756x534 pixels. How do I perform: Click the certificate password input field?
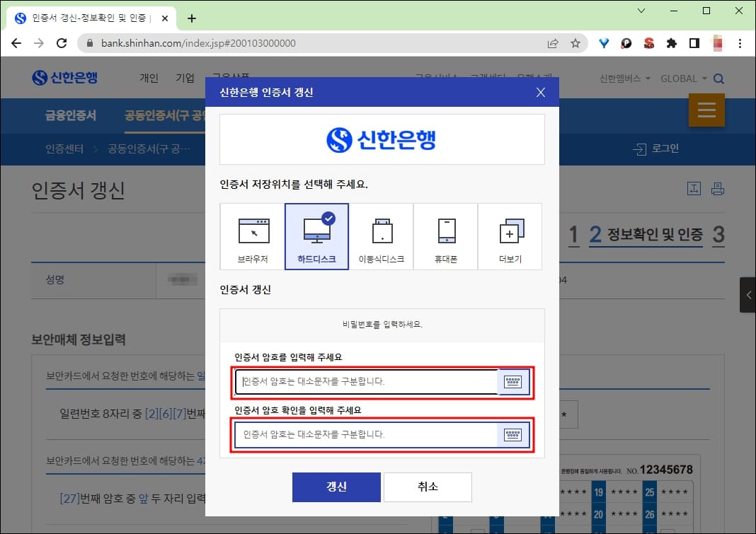(368, 381)
